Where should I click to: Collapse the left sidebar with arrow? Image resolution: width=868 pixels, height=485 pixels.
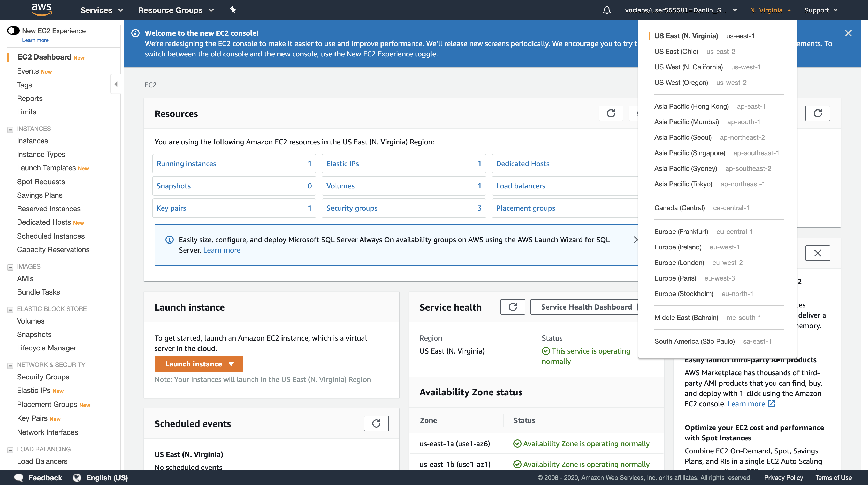coord(116,84)
